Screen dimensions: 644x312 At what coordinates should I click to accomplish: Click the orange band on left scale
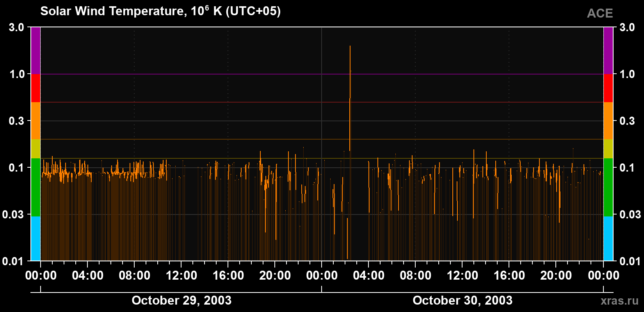point(36,121)
